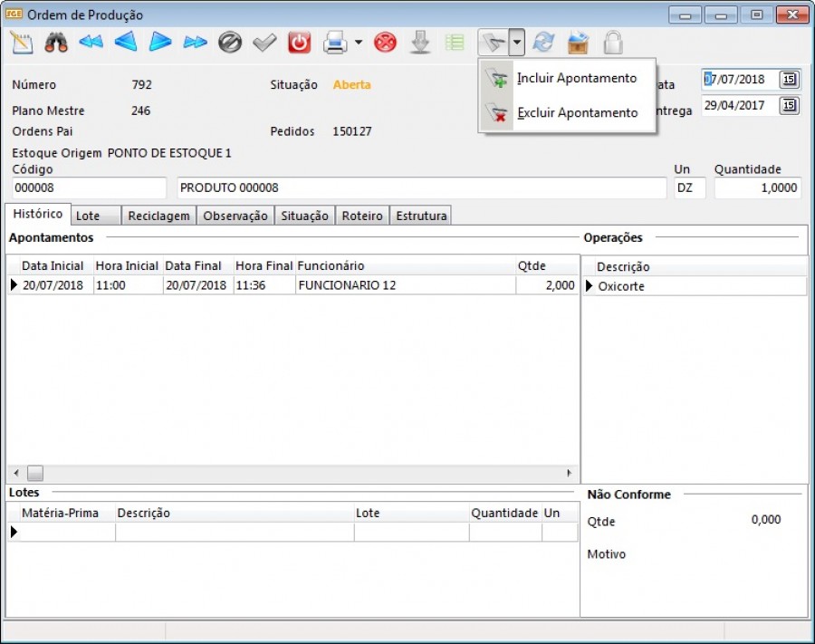Click the gray download arrow icon
The image size is (815, 644).
pyautogui.click(x=420, y=43)
